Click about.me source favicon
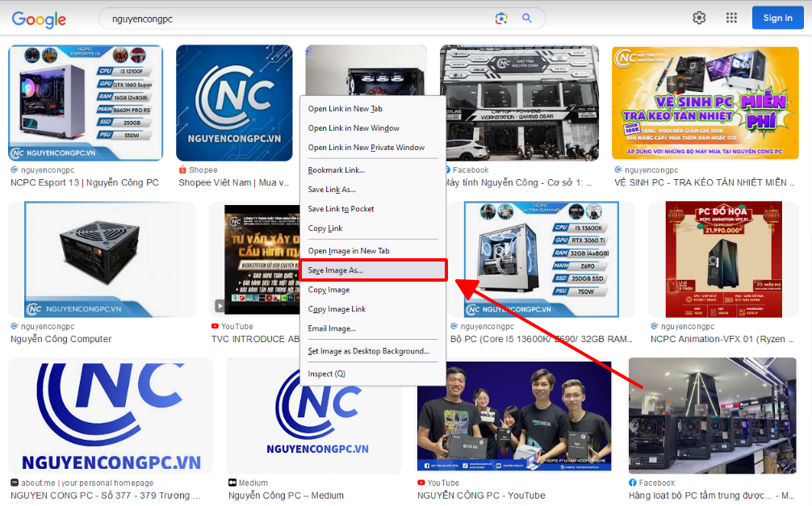Image resolution: width=812 pixels, height=506 pixels. pyautogui.click(x=15, y=483)
